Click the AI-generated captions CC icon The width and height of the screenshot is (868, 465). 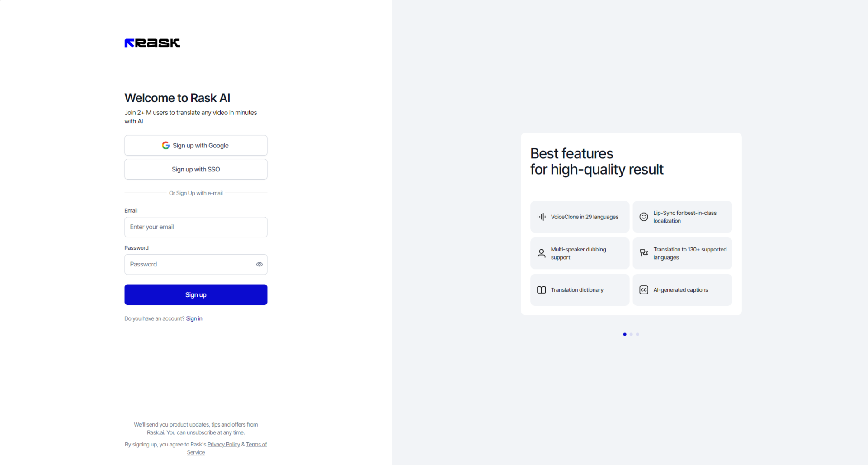tap(644, 290)
